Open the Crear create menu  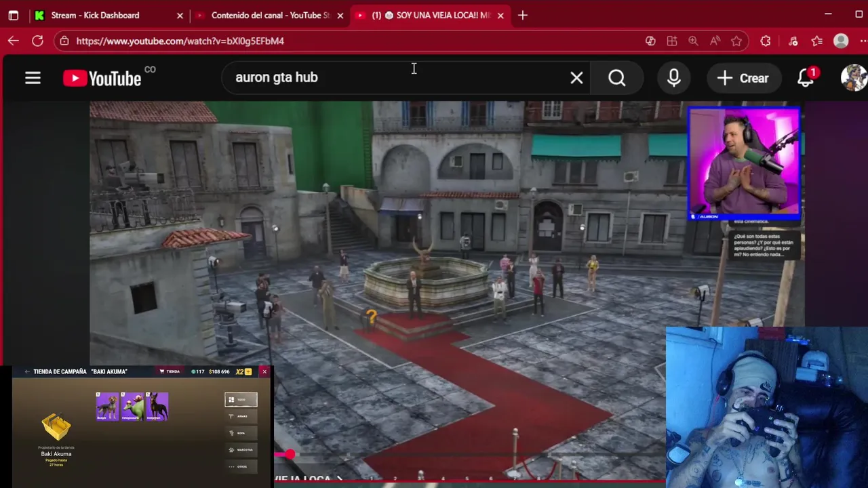743,78
